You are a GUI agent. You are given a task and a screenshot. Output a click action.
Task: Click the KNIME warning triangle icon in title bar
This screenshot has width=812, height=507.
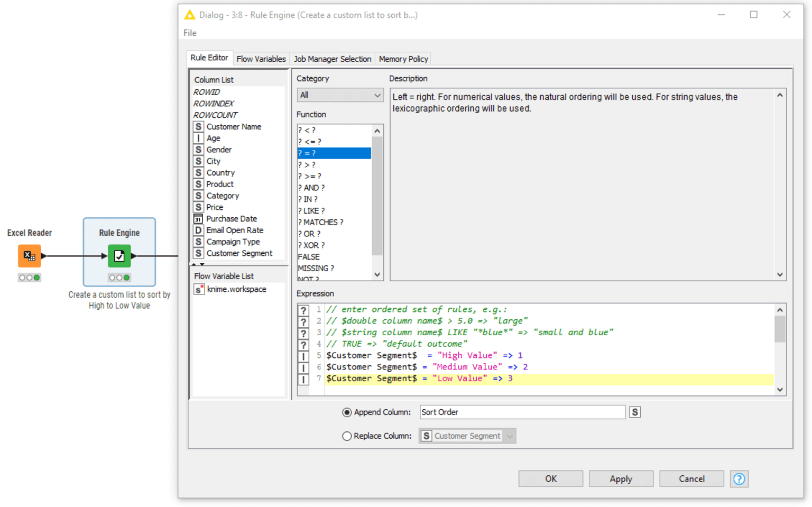tap(189, 15)
